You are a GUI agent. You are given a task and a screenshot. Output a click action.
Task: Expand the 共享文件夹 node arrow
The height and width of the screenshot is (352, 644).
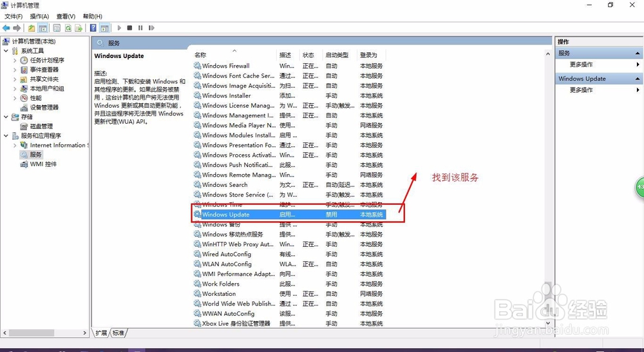point(15,79)
